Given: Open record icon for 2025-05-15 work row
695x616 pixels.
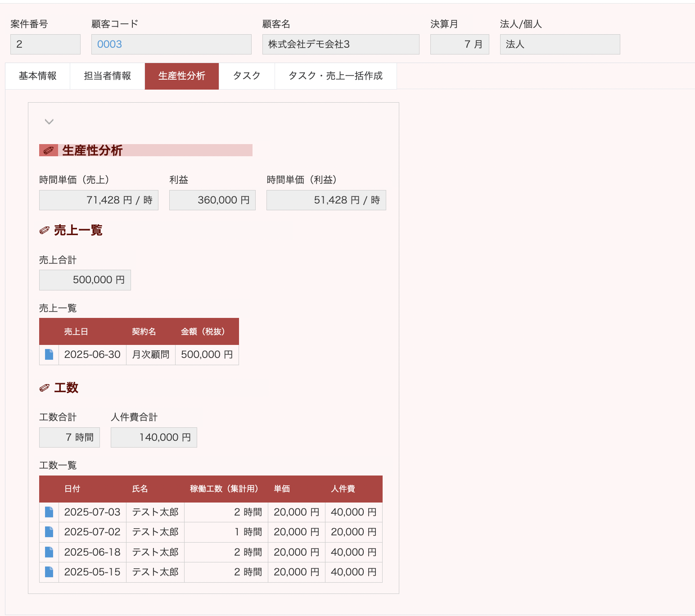Looking at the screenshot, I should [49, 572].
